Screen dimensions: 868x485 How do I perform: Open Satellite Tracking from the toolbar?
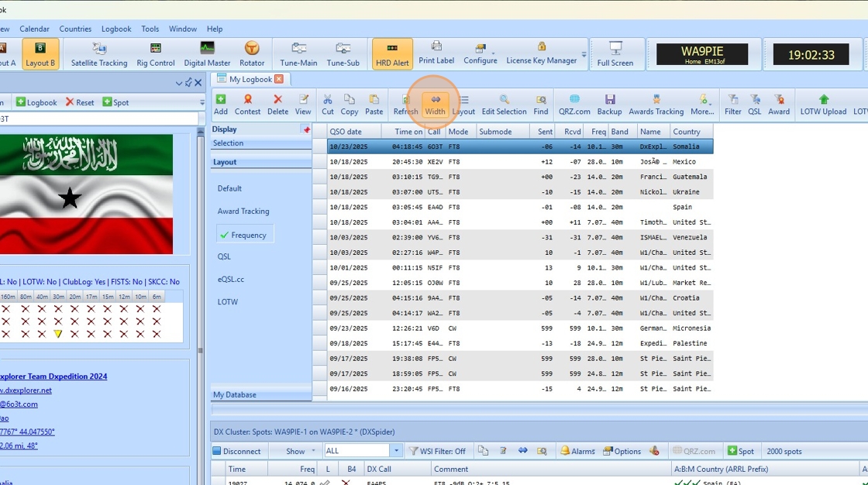click(x=99, y=54)
